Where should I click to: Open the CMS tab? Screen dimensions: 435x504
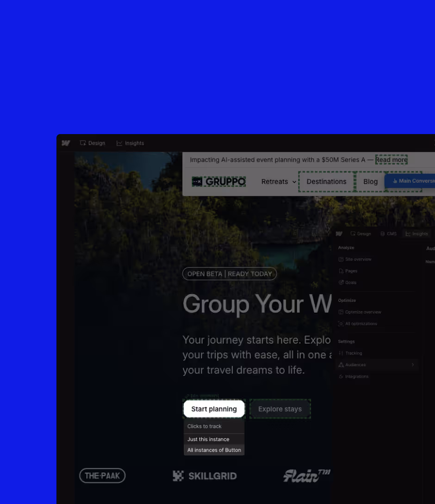point(388,234)
